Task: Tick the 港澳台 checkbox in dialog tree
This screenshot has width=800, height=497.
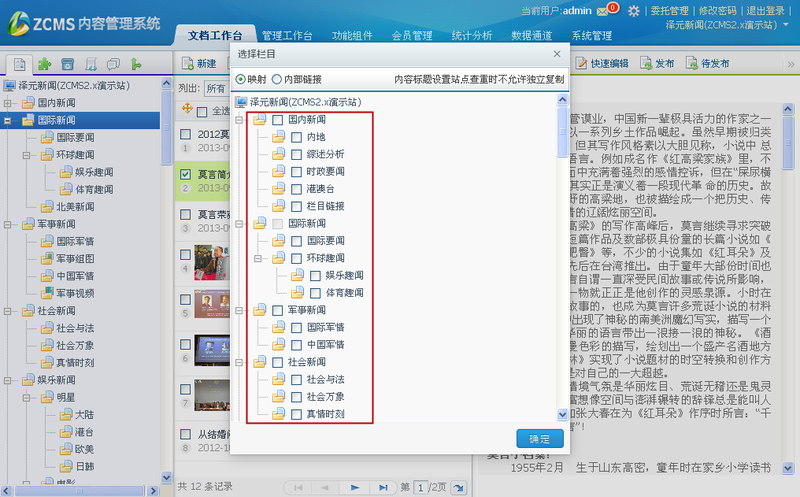Action: pyautogui.click(x=297, y=189)
